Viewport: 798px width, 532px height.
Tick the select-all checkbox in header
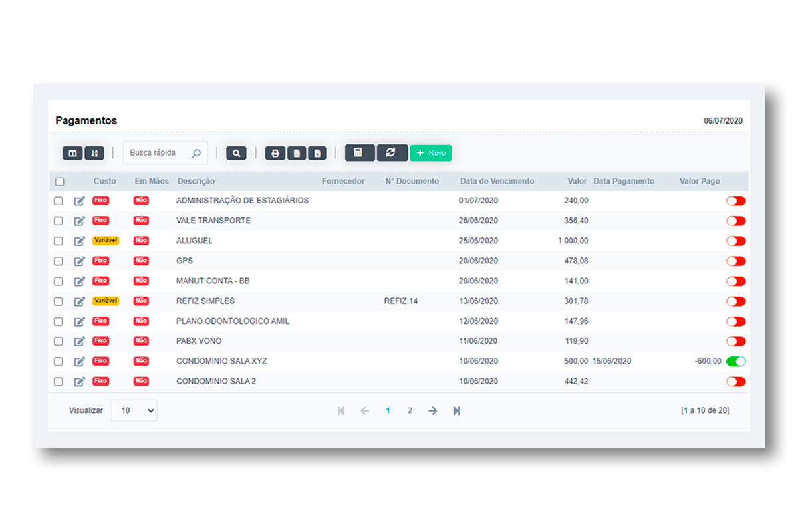(60, 182)
